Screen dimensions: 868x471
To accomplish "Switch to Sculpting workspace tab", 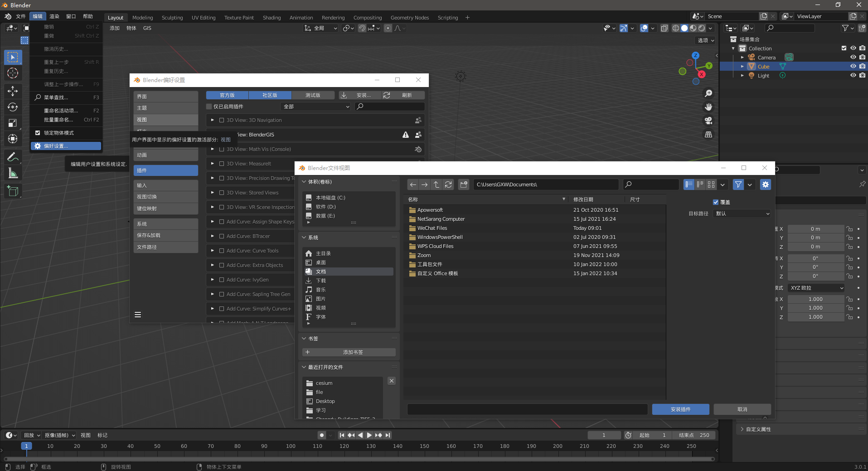I will click(x=172, y=18).
